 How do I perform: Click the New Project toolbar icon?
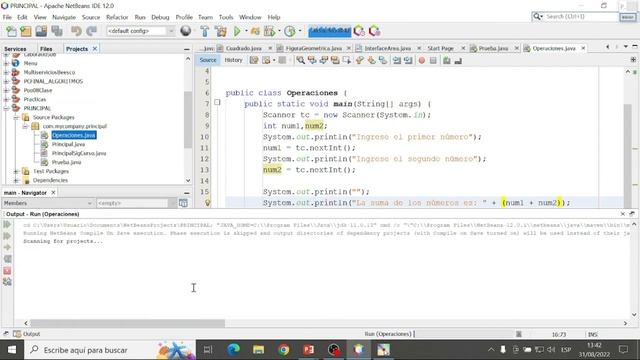coord(26,31)
